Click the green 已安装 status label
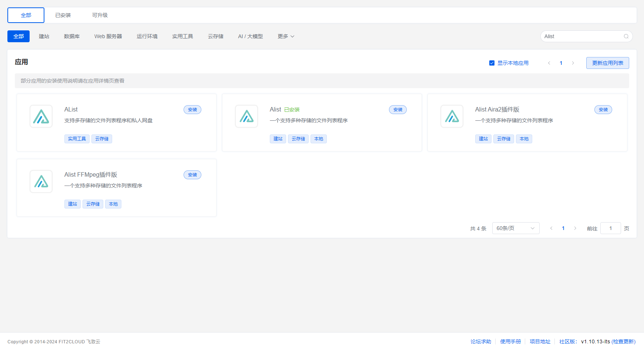Screen dimensions: 644x350 coord(292,110)
